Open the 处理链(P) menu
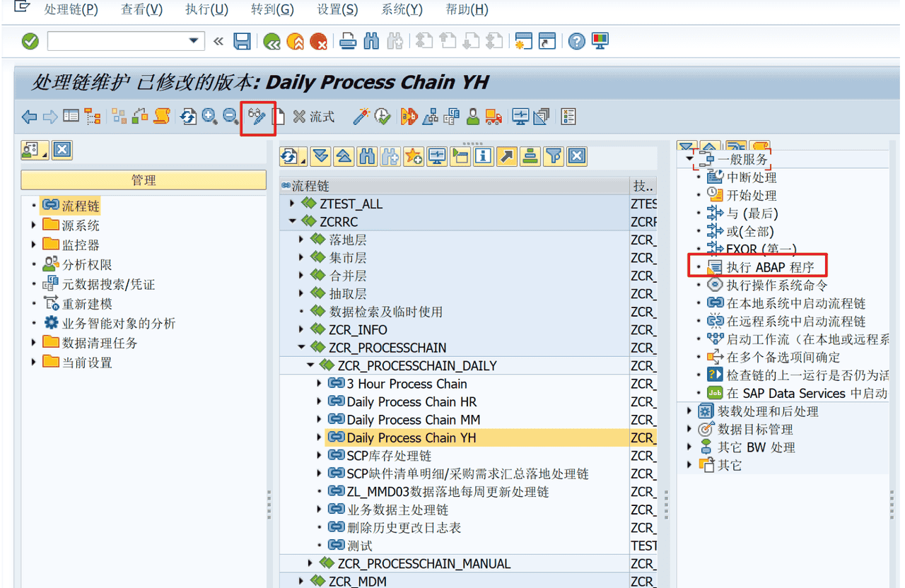This screenshot has width=905, height=588. pos(71,10)
